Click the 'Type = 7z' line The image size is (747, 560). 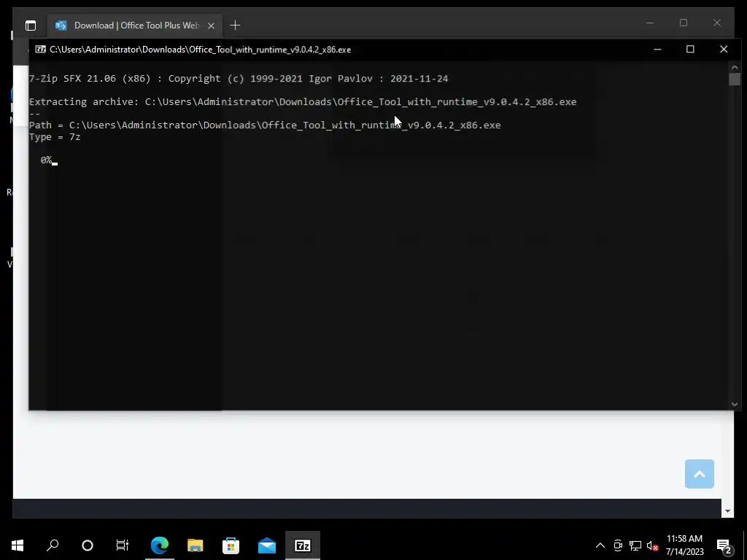point(55,137)
